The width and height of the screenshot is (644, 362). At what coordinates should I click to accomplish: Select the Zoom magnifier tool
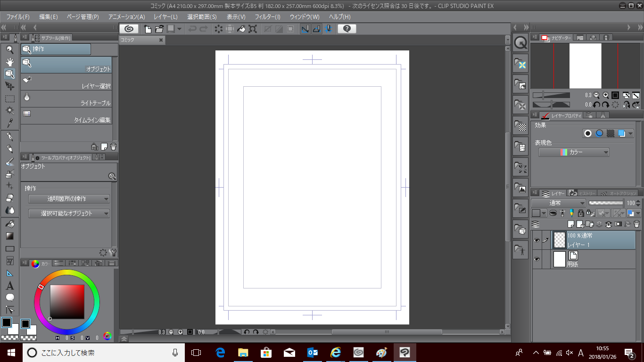(10, 49)
